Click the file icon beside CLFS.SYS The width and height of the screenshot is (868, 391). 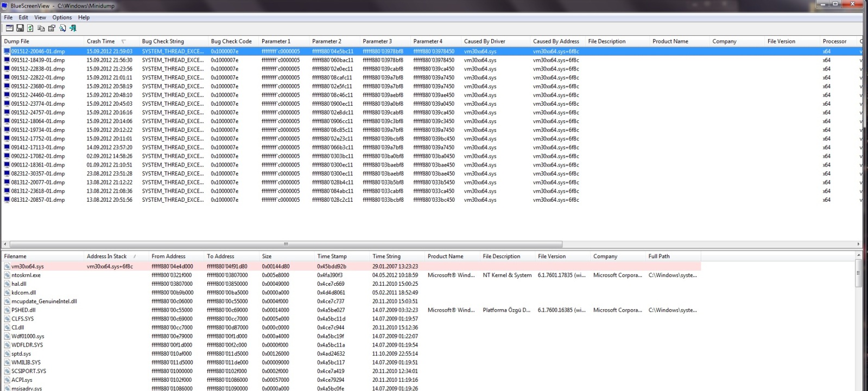tap(7, 319)
